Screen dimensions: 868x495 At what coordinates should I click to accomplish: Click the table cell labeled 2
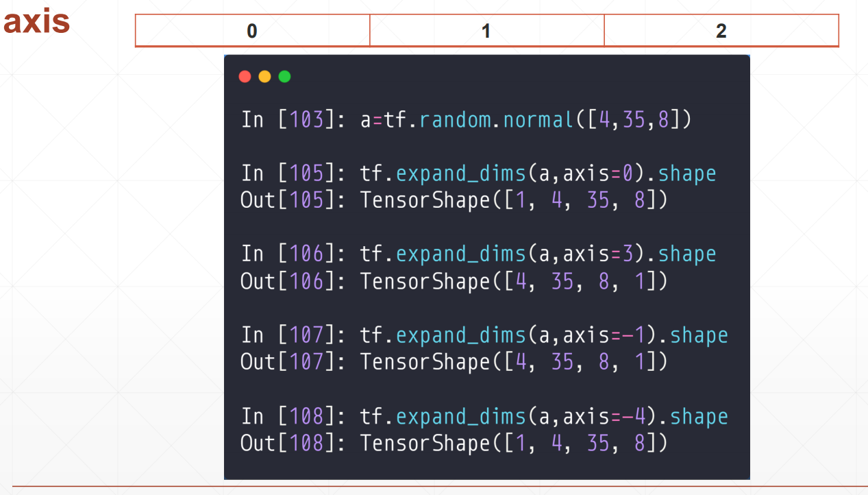(721, 30)
